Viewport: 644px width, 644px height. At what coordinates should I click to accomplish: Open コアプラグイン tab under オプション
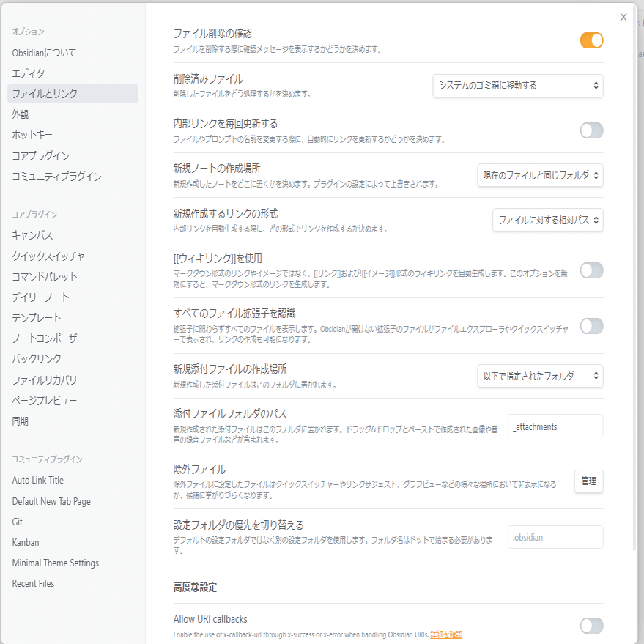[x=73, y=155]
